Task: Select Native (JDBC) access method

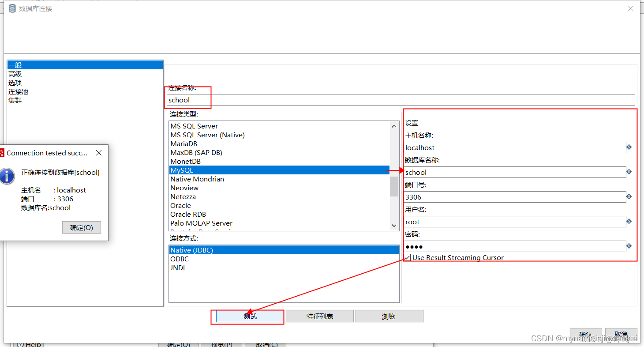Action: 284,250
